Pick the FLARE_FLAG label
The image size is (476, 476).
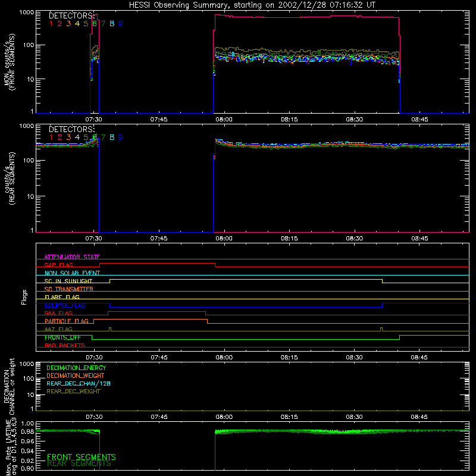[x=62, y=297]
